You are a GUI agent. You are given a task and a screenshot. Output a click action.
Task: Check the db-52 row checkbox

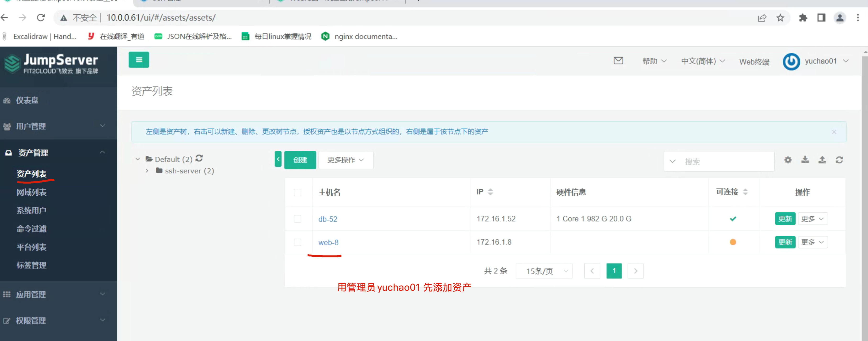297,219
